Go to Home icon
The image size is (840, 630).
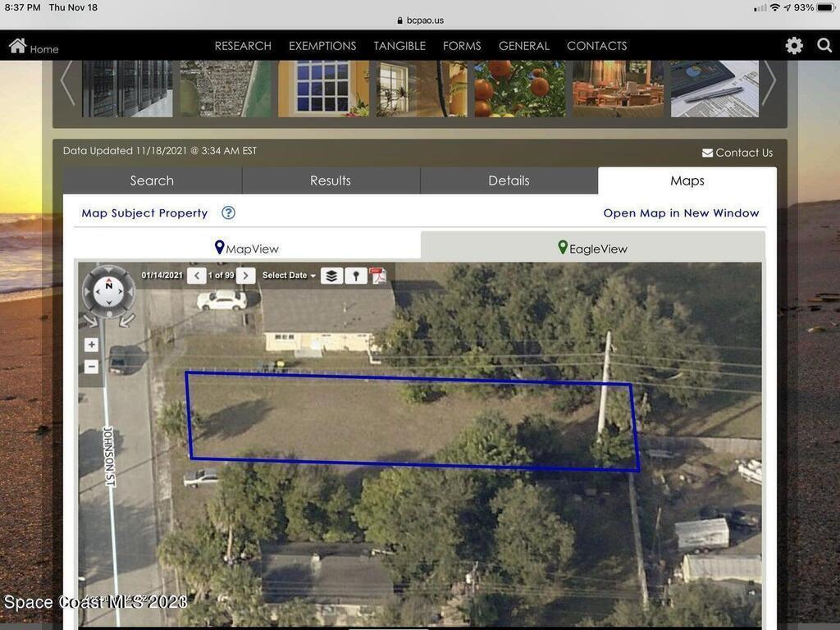click(x=34, y=46)
